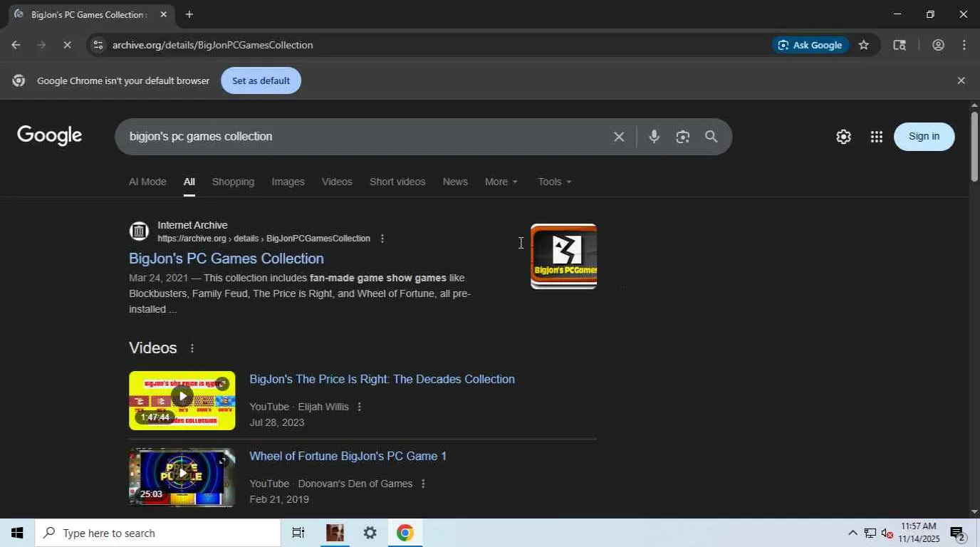The height and width of the screenshot is (547, 980).
Task: Open BigJon's PC Games Collection link
Action: click(226, 259)
